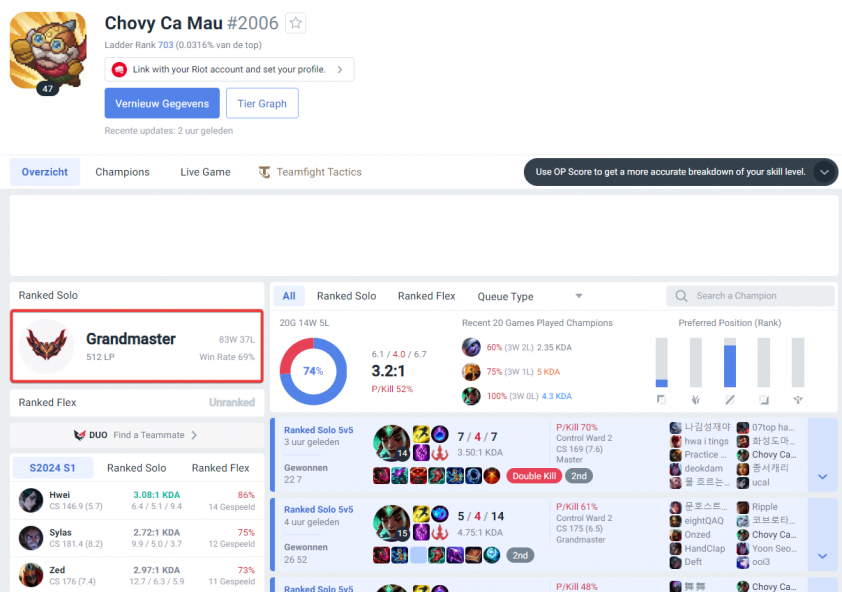Switch to the Champions tab

point(122,172)
